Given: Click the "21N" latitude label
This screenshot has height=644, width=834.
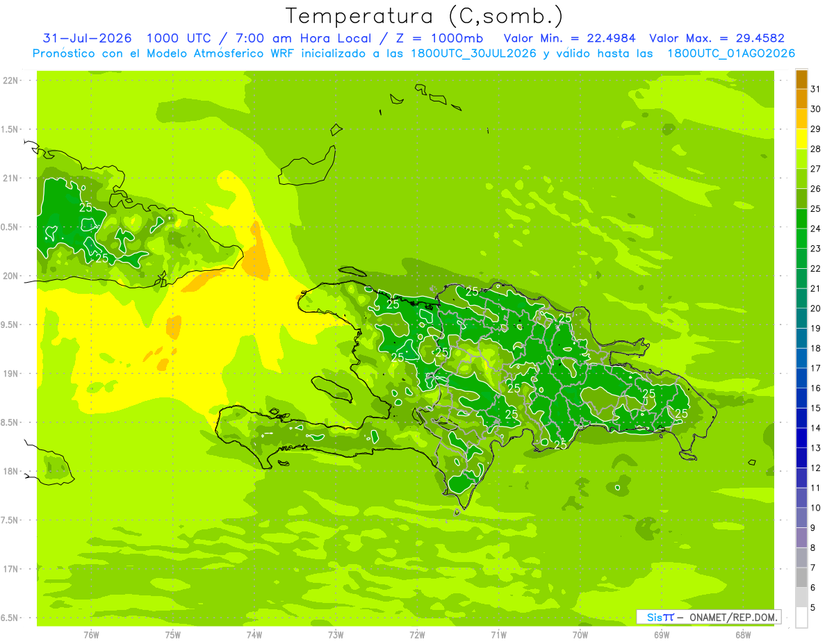Looking at the screenshot, I should pos(10,178).
